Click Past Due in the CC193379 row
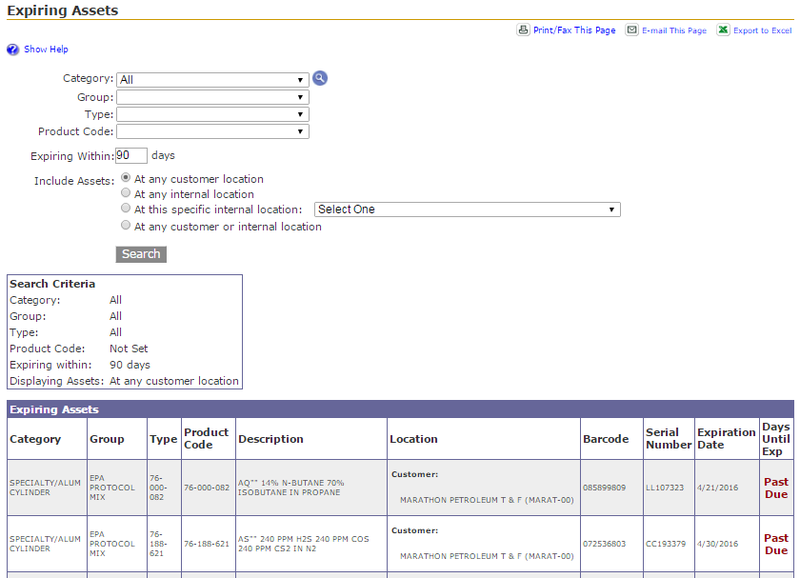 pyautogui.click(x=776, y=544)
